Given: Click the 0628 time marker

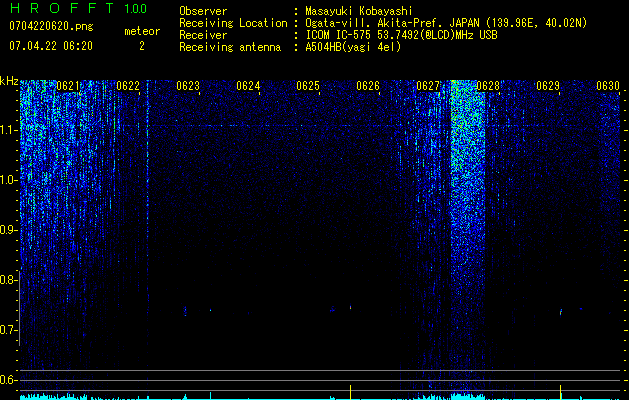Looking at the screenshot, I should [x=488, y=86].
